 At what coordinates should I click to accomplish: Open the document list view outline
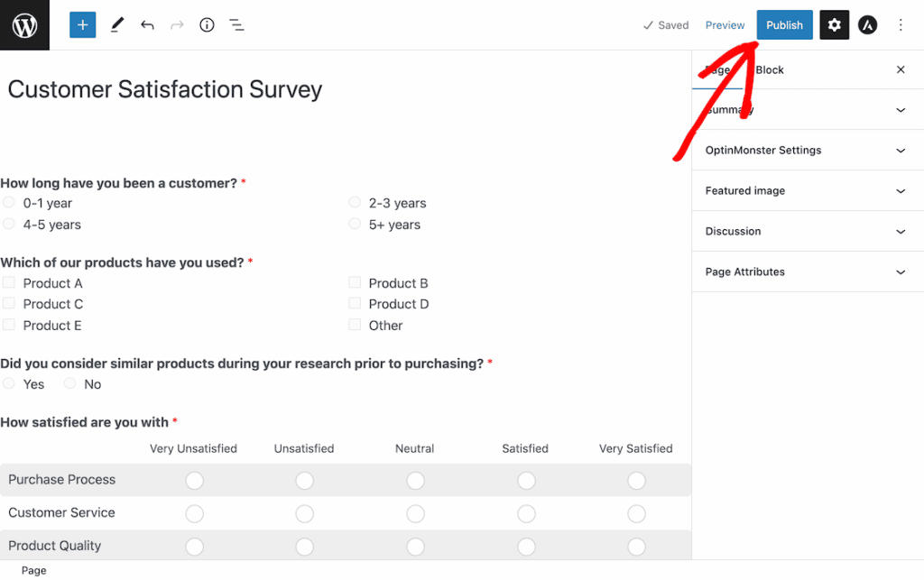tap(236, 24)
